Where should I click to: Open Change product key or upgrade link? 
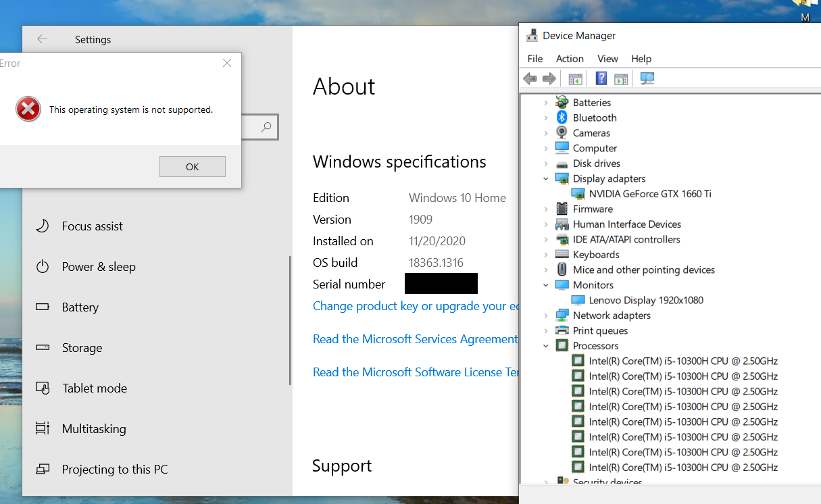(416, 306)
